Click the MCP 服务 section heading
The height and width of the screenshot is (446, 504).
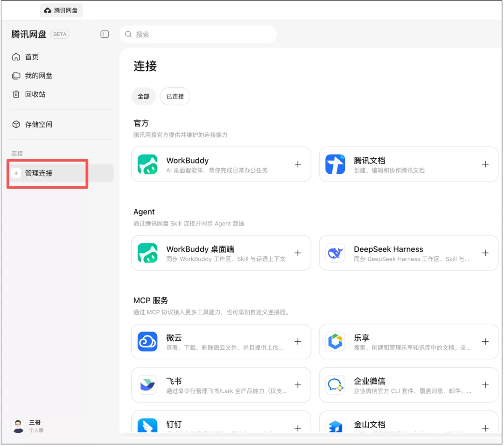[x=151, y=301]
